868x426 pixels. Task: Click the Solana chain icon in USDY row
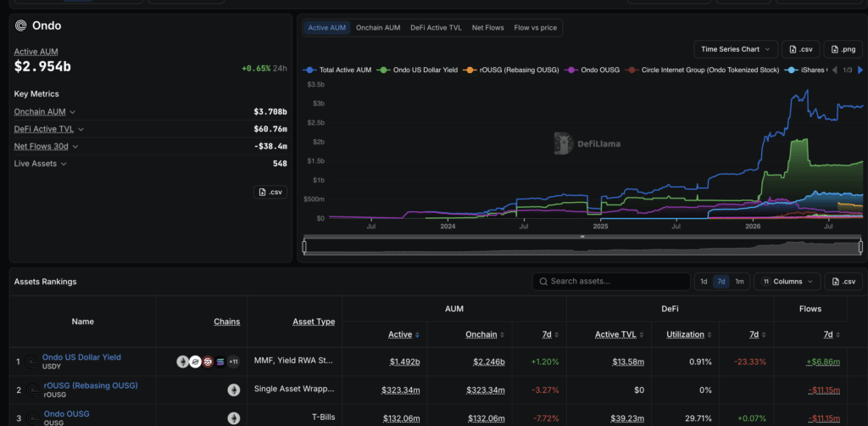tap(220, 362)
